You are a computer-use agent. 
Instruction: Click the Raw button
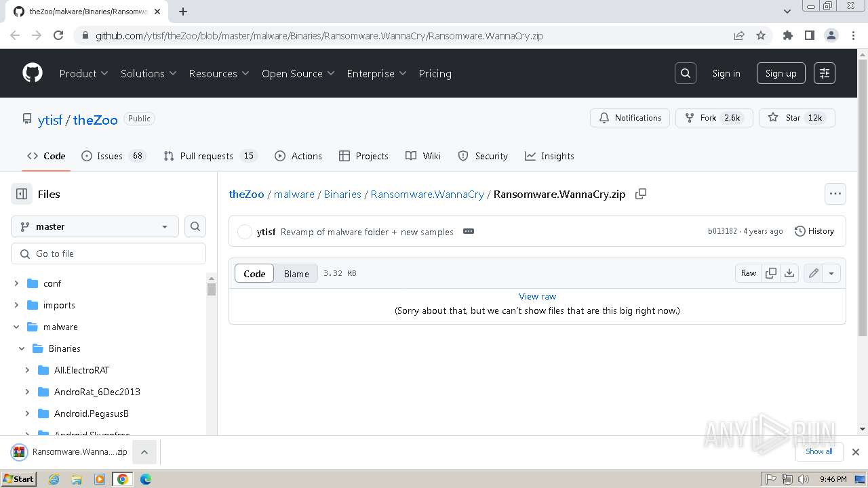[x=749, y=273]
